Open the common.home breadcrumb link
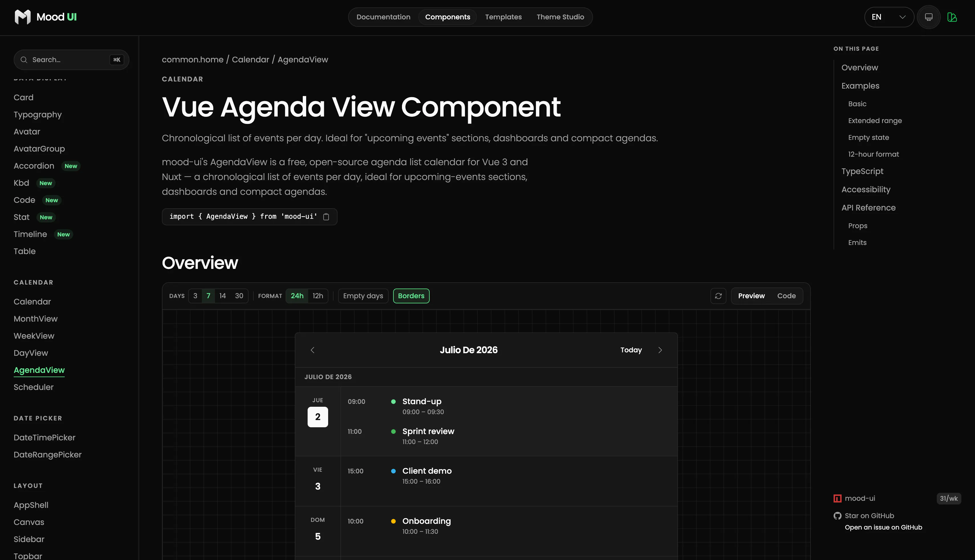975x560 pixels. (x=192, y=60)
